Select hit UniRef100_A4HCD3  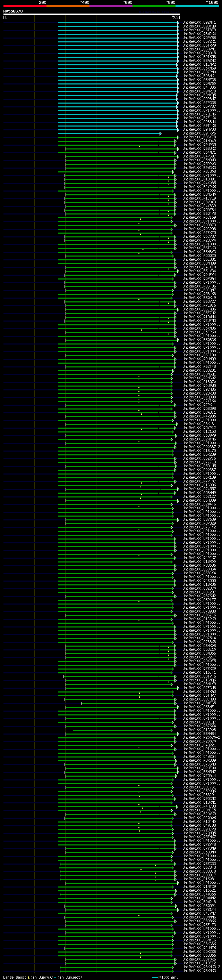(199, 806)
